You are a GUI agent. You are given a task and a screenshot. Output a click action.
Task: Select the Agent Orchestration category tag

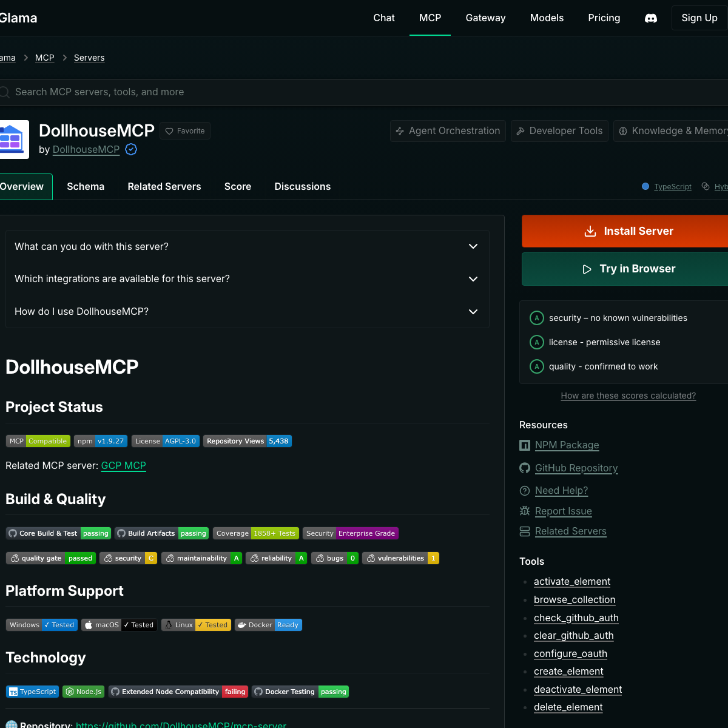(448, 131)
